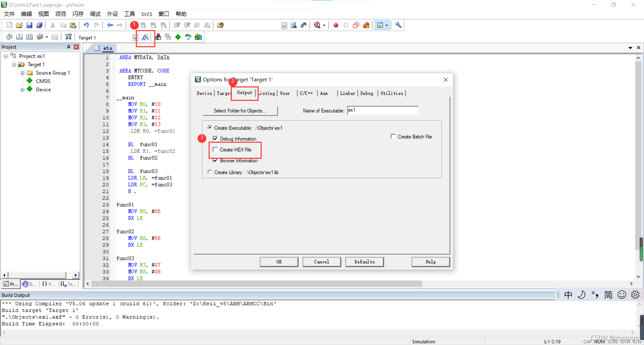Create a new file from the toolbar
This screenshot has height=345, width=644.
(x=9, y=25)
